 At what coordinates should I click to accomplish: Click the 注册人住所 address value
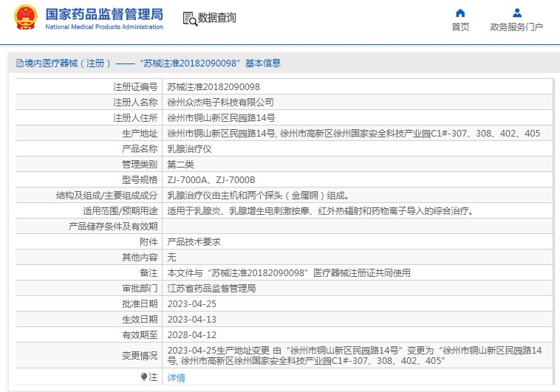[221, 118]
